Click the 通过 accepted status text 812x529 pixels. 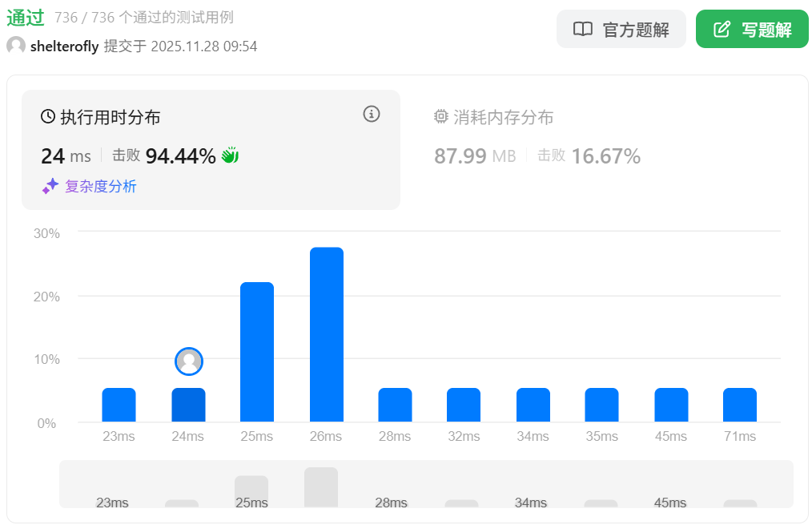26,18
